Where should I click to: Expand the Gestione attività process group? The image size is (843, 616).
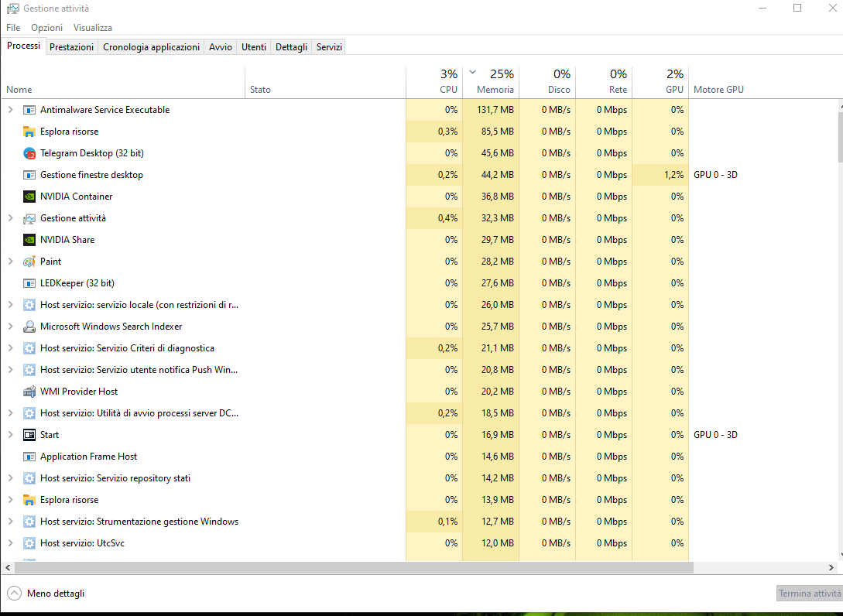(10, 218)
